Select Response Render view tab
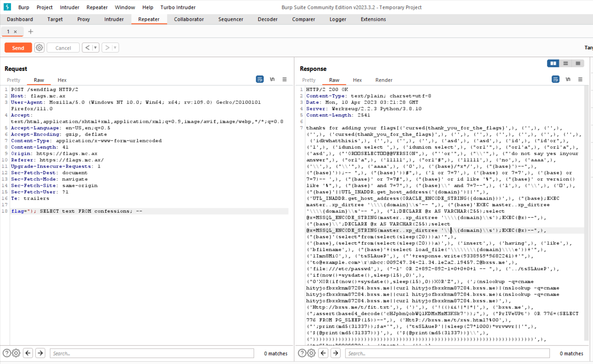This screenshot has height=364, width=593. click(384, 80)
